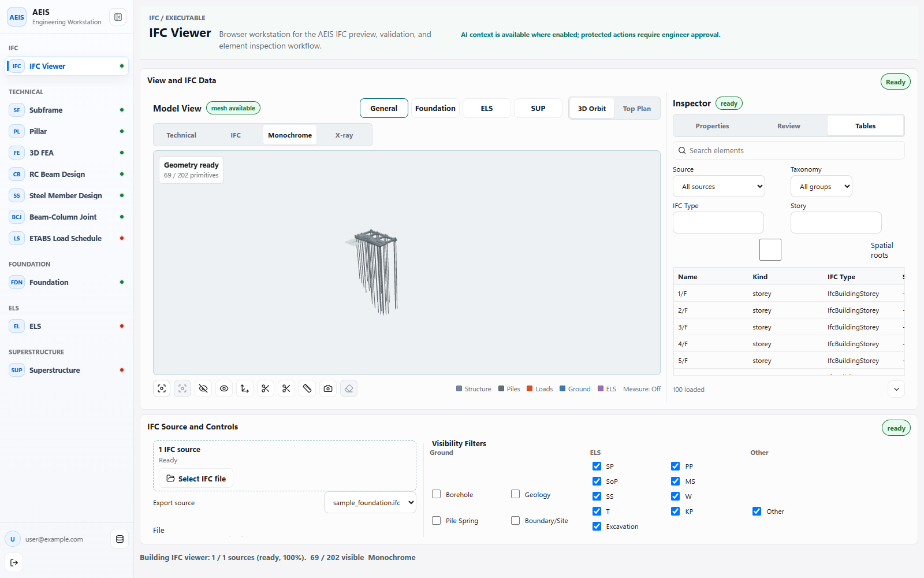Click the hide (crossed-eye) icon
This screenshot has width=924, height=578.
click(x=203, y=388)
